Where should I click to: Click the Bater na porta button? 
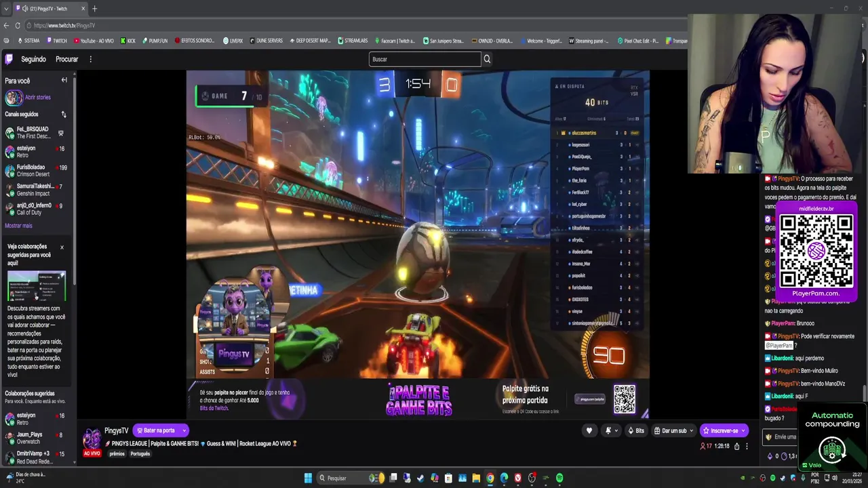click(156, 430)
